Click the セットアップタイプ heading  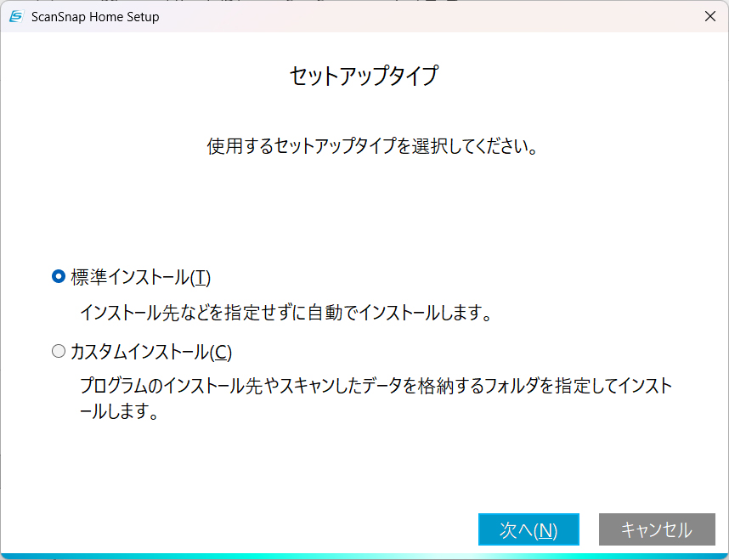pyautogui.click(x=364, y=75)
